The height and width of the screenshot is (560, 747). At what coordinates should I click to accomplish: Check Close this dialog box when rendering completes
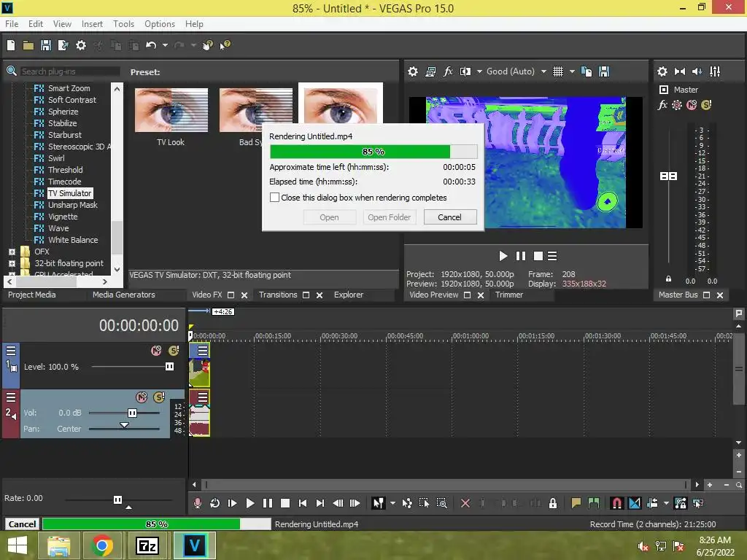(274, 197)
